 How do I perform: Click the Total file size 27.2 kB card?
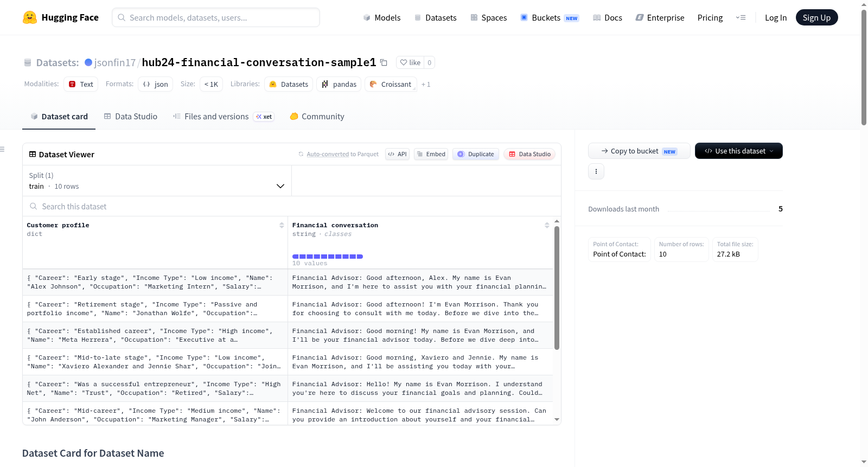coord(735,250)
